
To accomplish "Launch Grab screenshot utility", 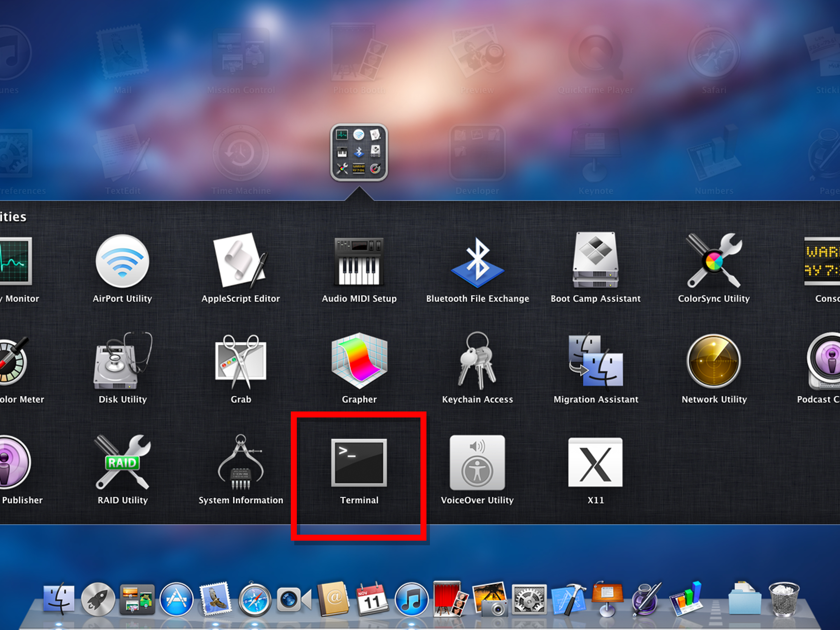I will [240, 362].
